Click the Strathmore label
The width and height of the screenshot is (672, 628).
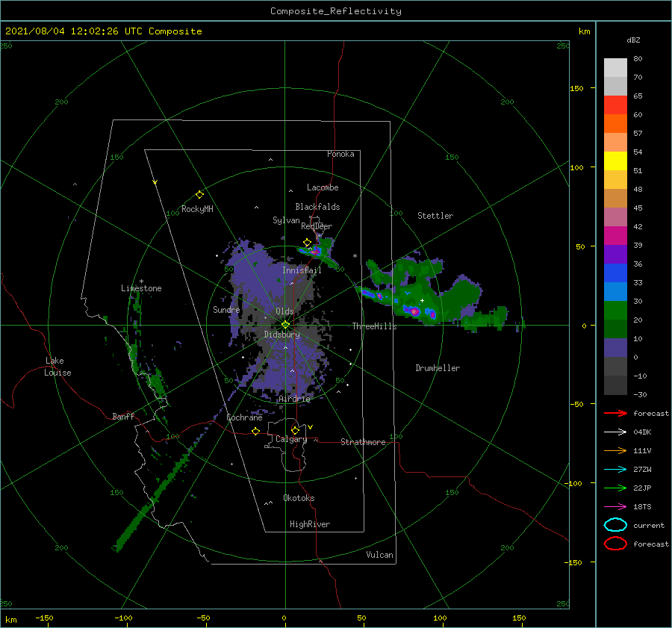pos(363,442)
